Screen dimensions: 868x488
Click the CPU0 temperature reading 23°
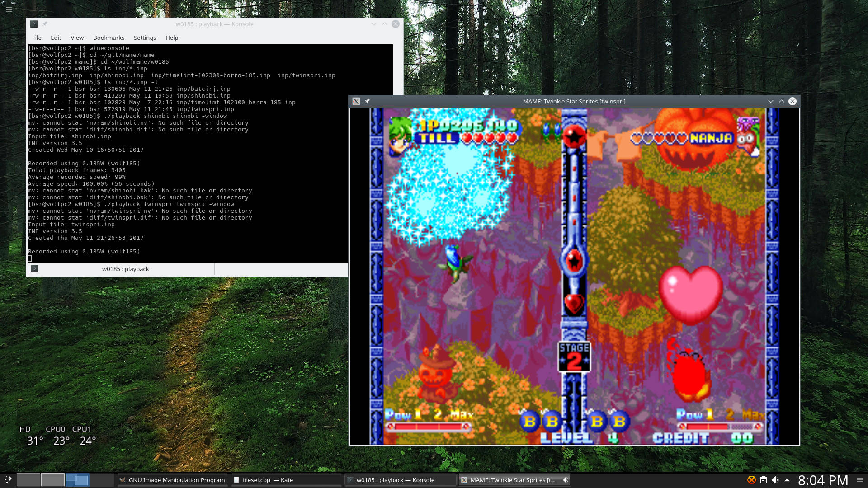tap(61, 441)
